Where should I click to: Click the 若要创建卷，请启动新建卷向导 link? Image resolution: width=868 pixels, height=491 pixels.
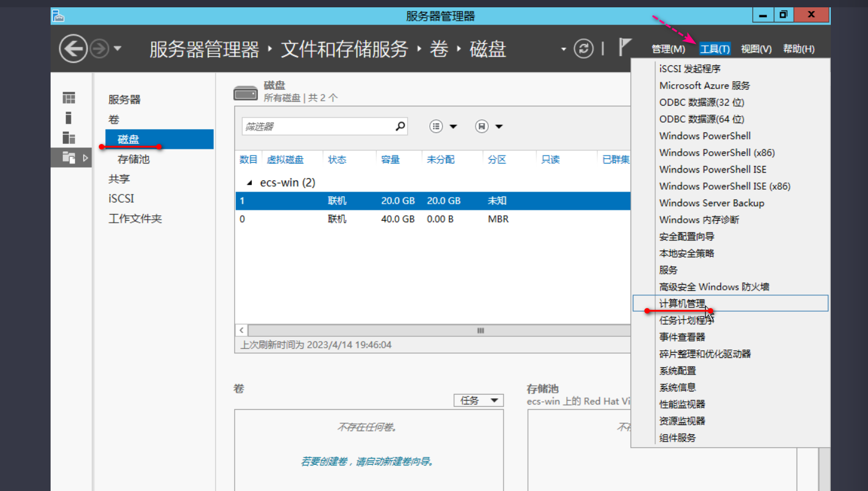pos(368,462)
